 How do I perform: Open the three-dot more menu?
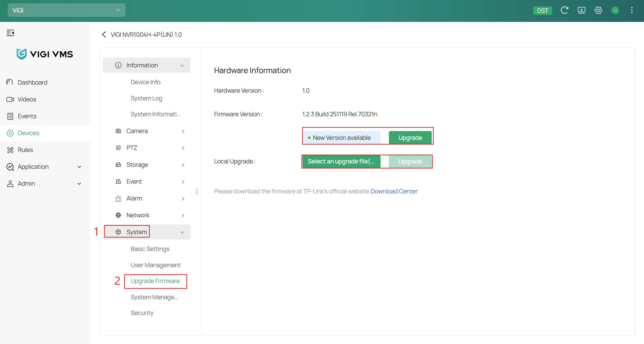pos(632,10)
